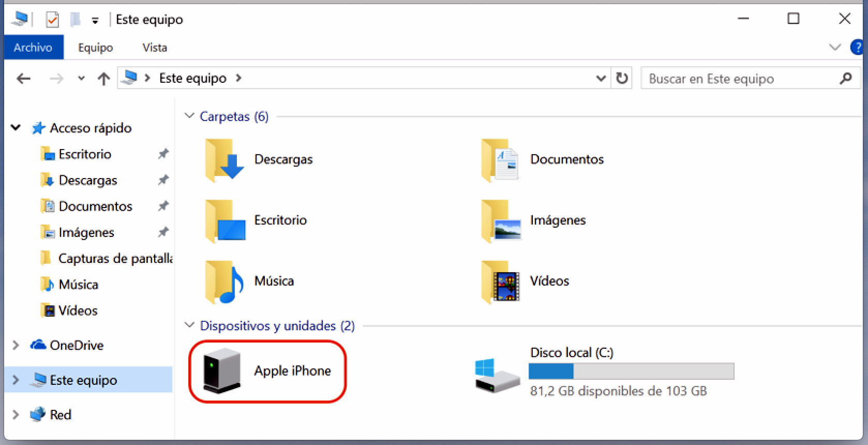The width and height of the screenshot is (868, 445).
Task: Open the Quick Access Toolbar customize dropdown
Action: tap(95, 21)
